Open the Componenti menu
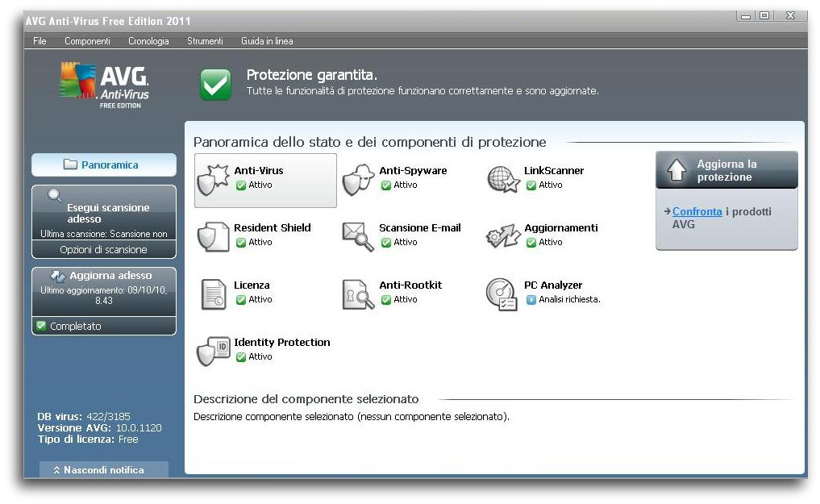Image resolution: width=820 pixels, height=504 pixels. pyautogui.click(x=87, y=41)
